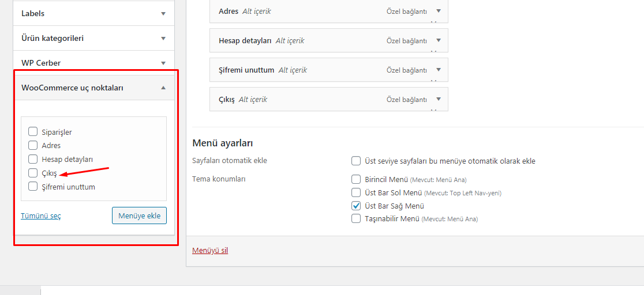Click the Menüye ekle button
Image resolution: width=644 pixels, height=295 pixels.
coord(139,215)
